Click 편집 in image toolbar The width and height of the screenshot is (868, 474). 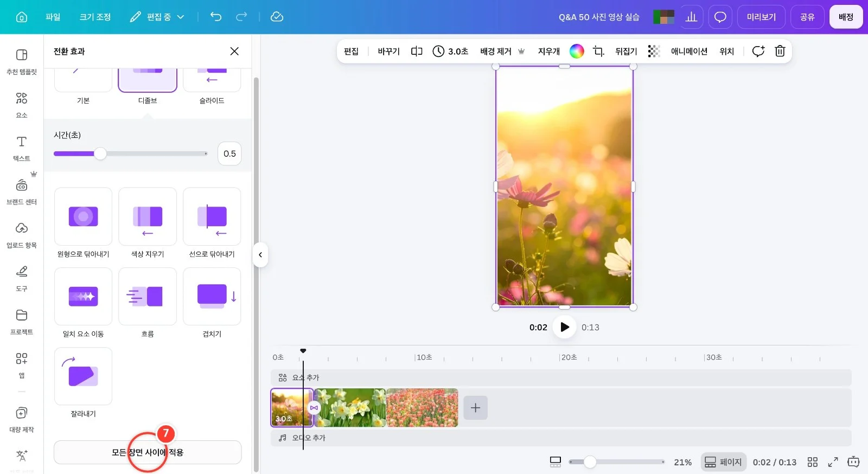(x=351, y=51)
